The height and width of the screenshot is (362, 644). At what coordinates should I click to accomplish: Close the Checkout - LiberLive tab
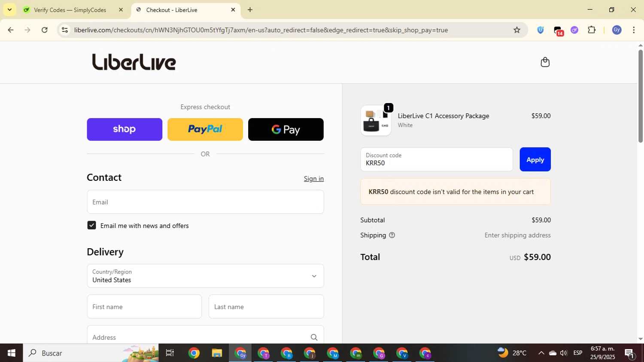pyautogui.click(x=233, y=10)
